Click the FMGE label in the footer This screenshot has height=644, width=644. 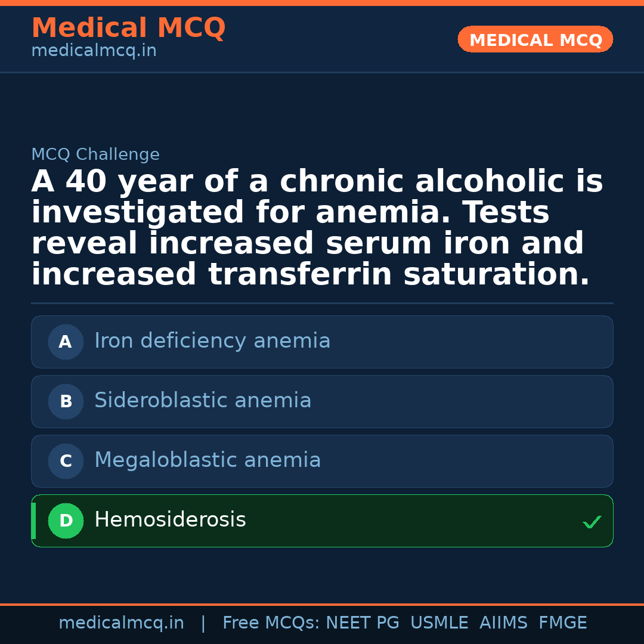coord(562,623)
